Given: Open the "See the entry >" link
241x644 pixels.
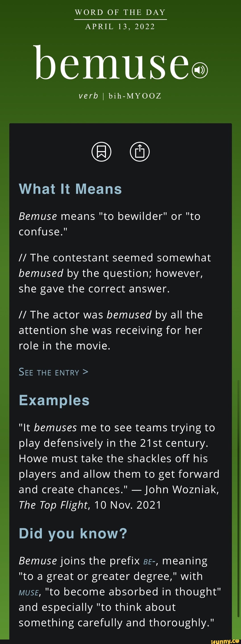Looking at the screenshot, I should (54, 372).
